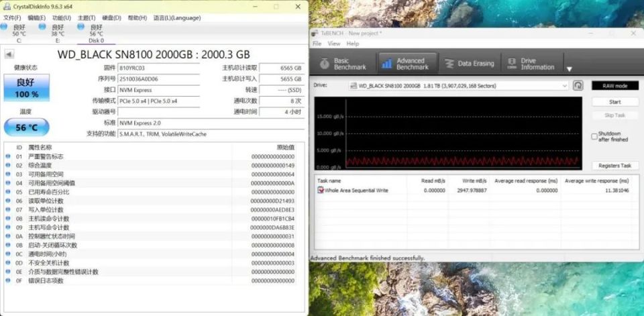
Task: Click status dot for attribute 03 可用备用空间
Action: [x=8, y=174]
